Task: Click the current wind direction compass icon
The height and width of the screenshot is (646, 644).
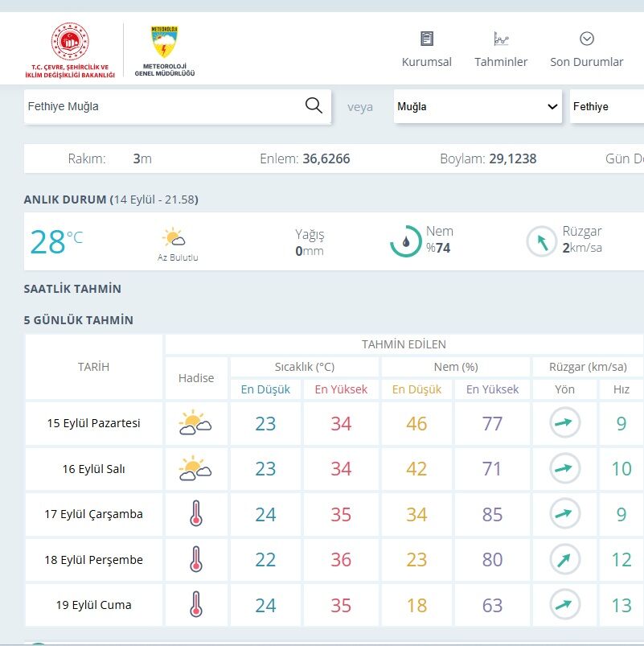Action: pyautogui.click(x=542, y=241)
